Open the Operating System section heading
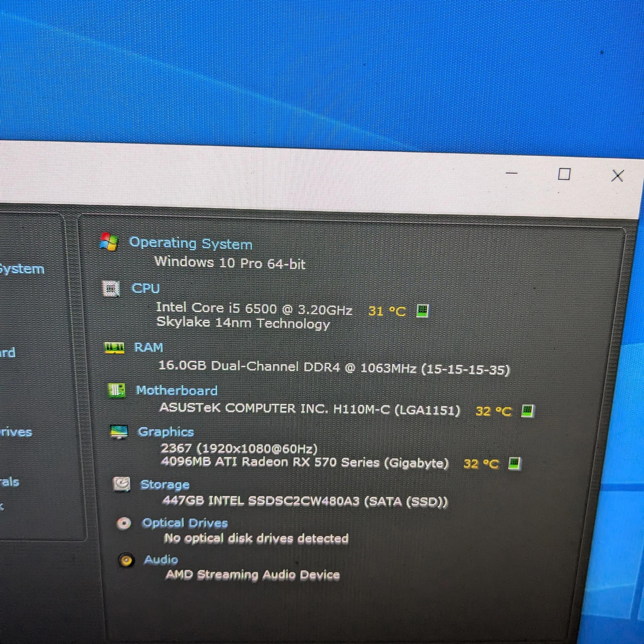 [191, 243]
